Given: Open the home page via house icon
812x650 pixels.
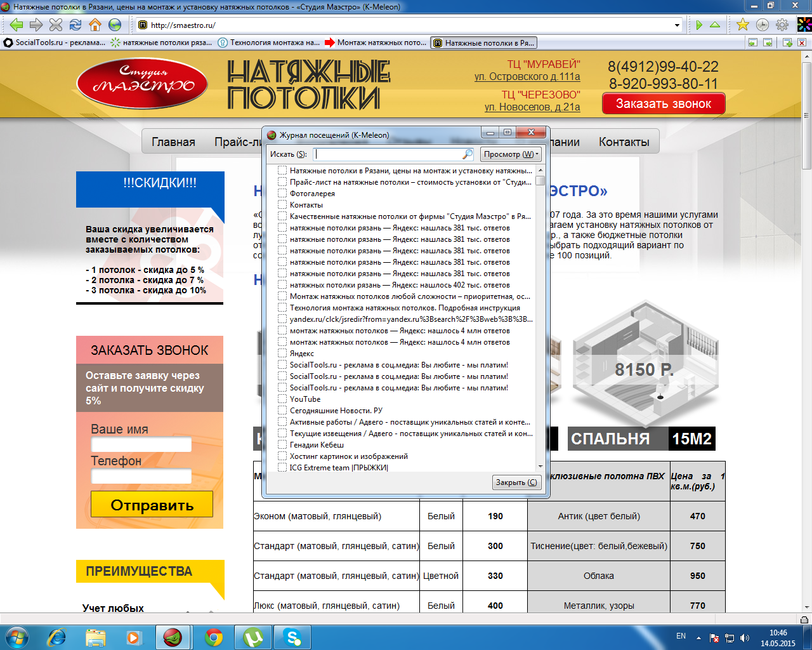Looking at the screenshot, I should click(95, 25).
